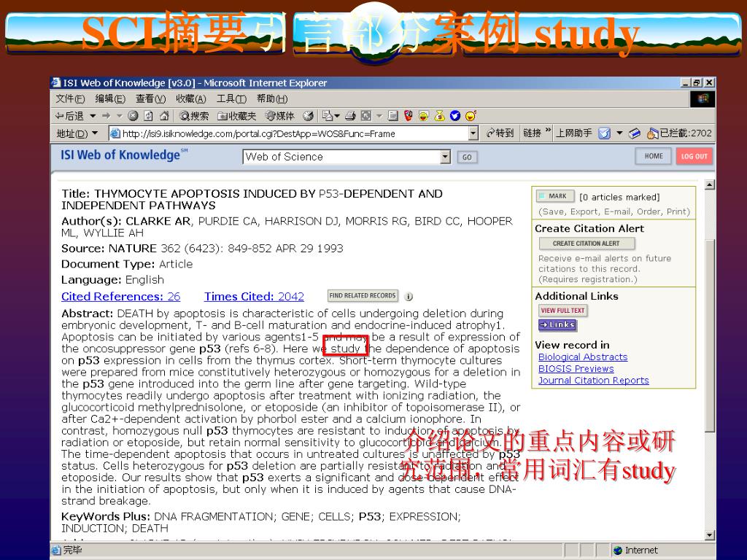Viewport: 747px width, 560px height.
Task: Click the money bag toolbar icon
Action: 439,116
